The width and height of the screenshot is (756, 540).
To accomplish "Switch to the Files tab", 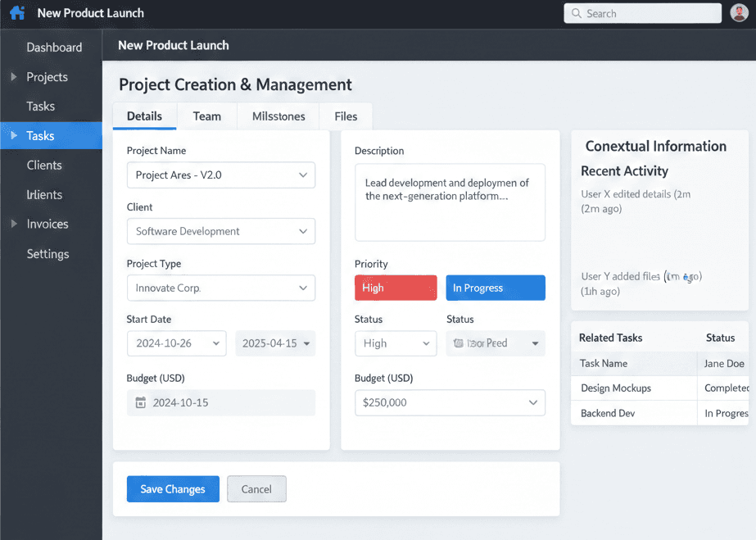I will [x=346, y=116].
